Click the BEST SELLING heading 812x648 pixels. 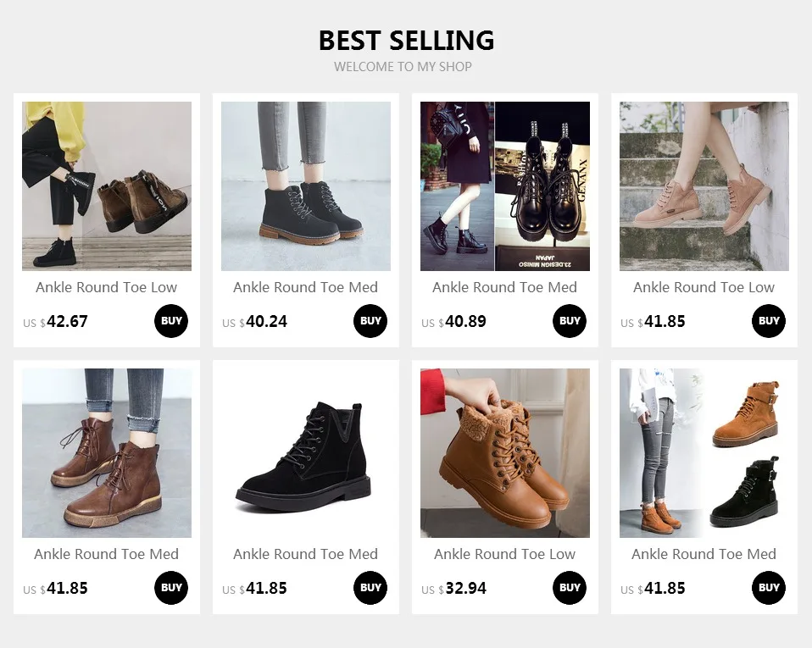click(406, 41)
